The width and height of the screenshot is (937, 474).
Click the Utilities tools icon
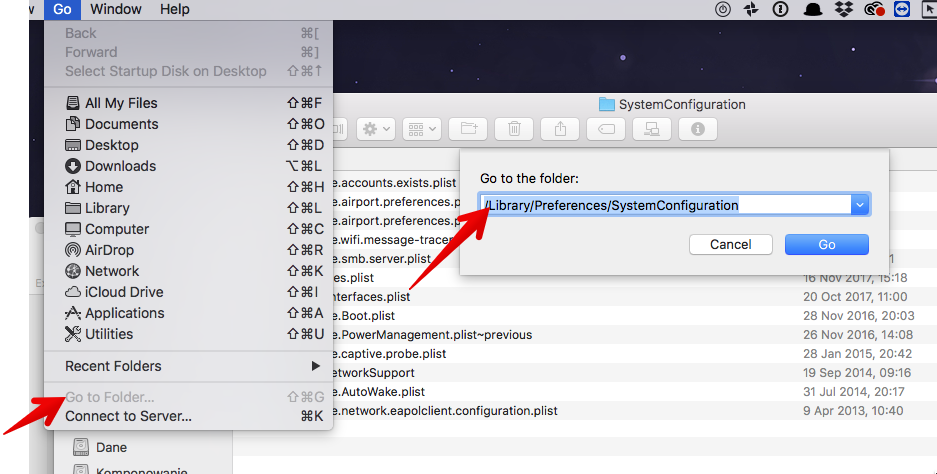(72, 334)
